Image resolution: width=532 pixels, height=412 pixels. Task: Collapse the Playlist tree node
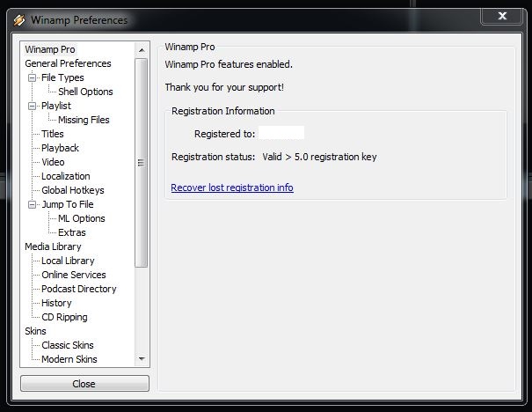32,107
